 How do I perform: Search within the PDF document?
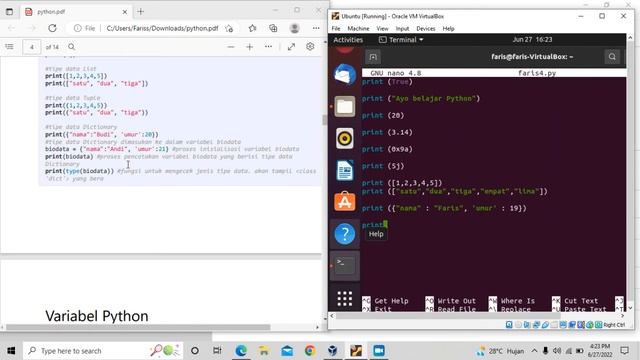pos(71,47)
